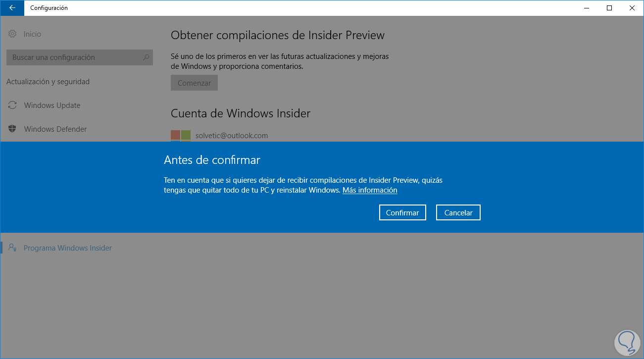
Task: Focus the Buscar una configuración search field
Action: click(x=80, y=57)
